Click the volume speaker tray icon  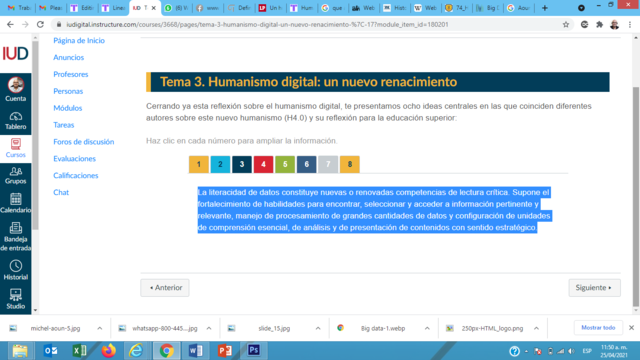(x=571, y=351)
